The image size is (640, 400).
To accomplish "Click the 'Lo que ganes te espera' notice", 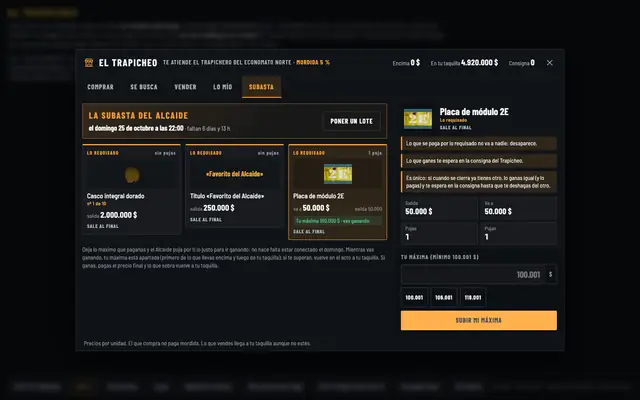I will coord(479,161).
